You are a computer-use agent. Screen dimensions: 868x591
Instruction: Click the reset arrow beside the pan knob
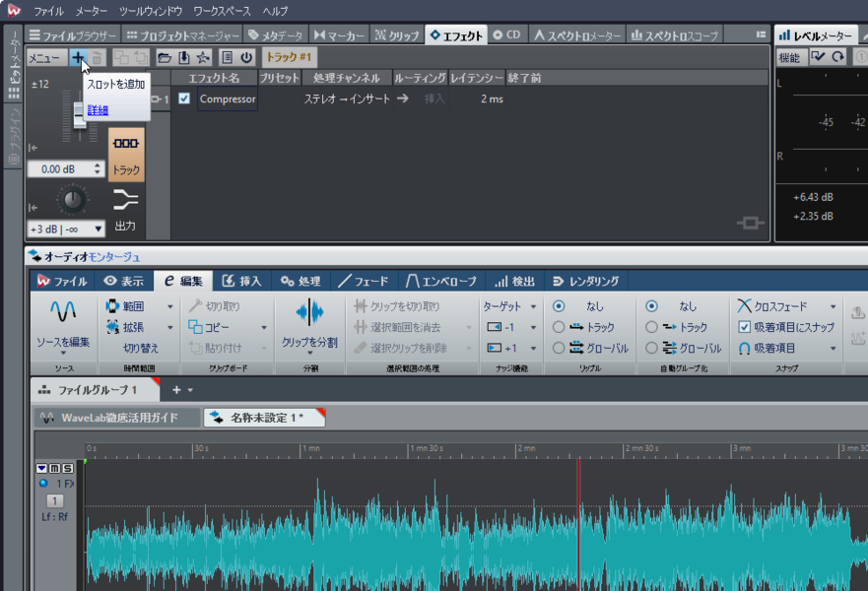coord(33,208)
